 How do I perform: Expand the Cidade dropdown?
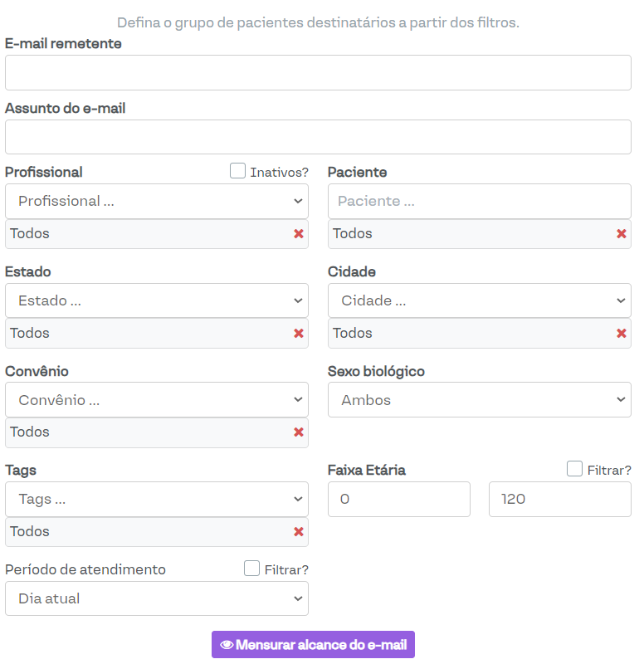(480, 300)
